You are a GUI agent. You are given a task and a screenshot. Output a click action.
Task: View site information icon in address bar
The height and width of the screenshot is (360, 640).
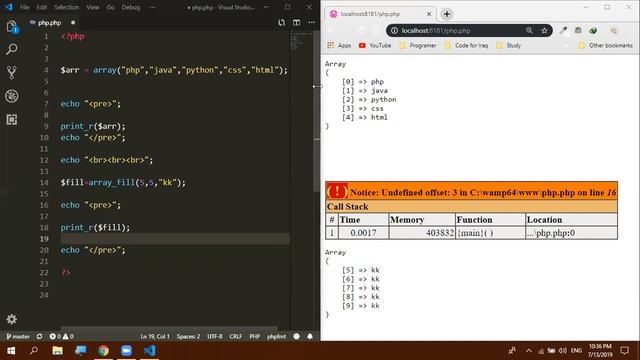394,31
